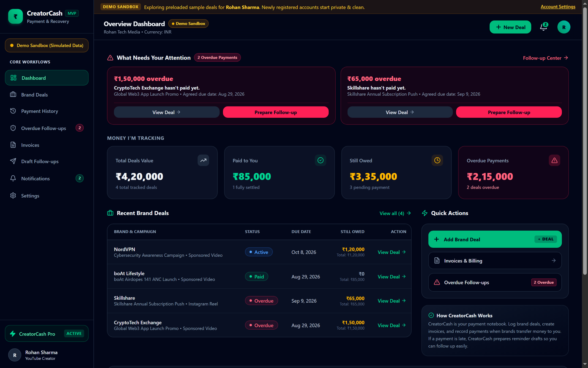This screenshot has width=588, height=368.
Task: Click the Still Owed clock icon
Action: (x=437, y=160)
